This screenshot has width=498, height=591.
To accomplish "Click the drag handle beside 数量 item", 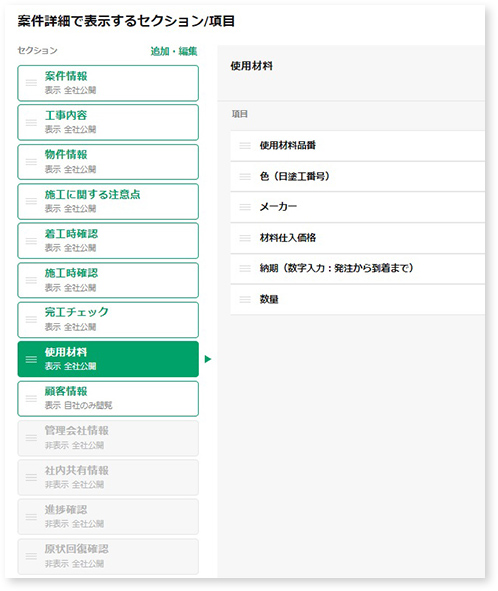I will pyautogui.click(x=245, y=299).
